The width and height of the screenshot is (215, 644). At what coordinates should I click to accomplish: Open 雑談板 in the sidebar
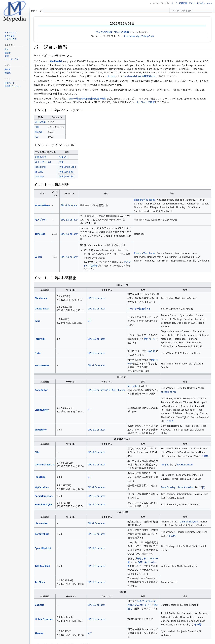click(x=8, y=73)
